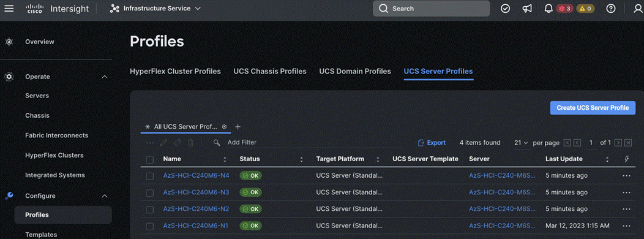The image size is (644, 239).
Task: Open profile AzS-HCI-C240M6-N2 link
Action: point(196,208)
